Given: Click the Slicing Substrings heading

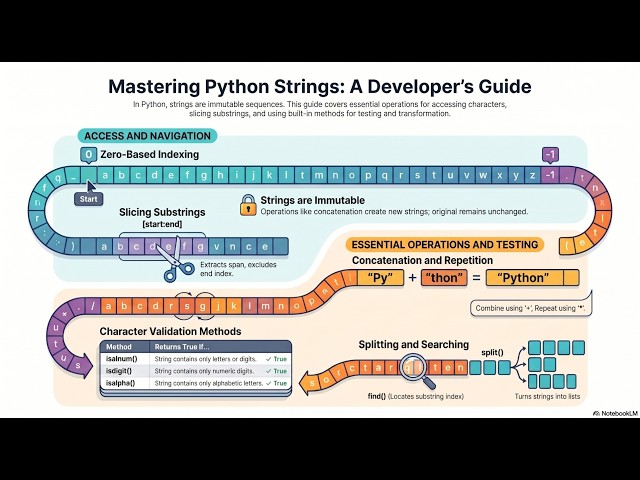Looking at the screenshot, I should 162,212.
